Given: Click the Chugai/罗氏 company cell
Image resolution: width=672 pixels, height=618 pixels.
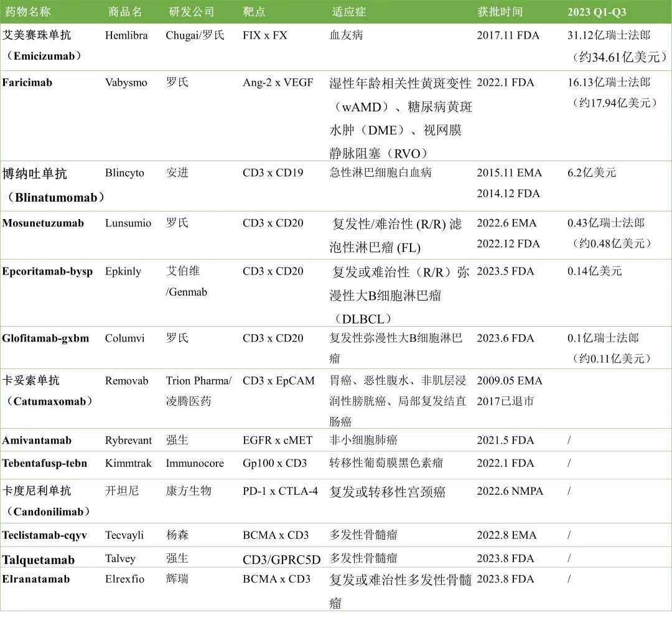Looking at the screenshot, I should click(x=195, y=35).
